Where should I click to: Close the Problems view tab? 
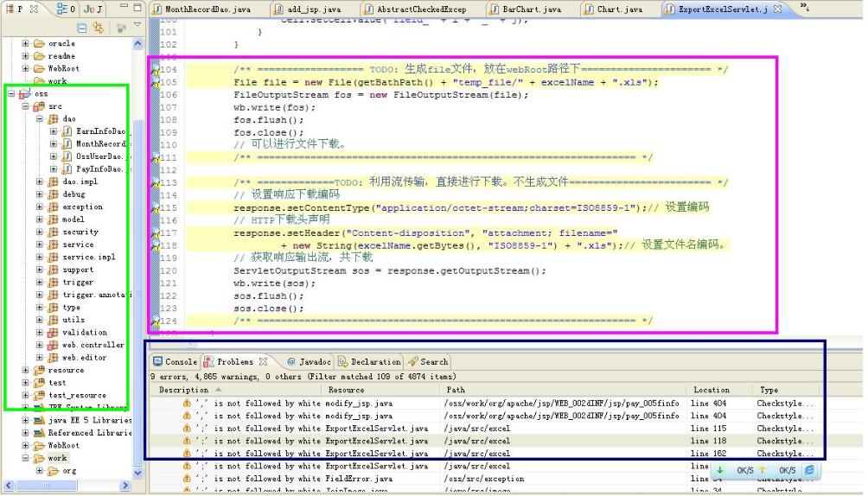[263, 361]
